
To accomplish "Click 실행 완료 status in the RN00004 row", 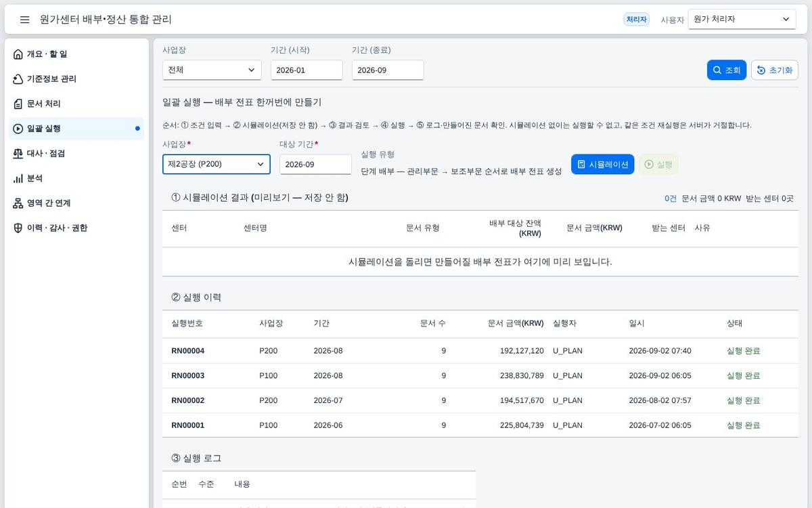I will tap(744, 351).
